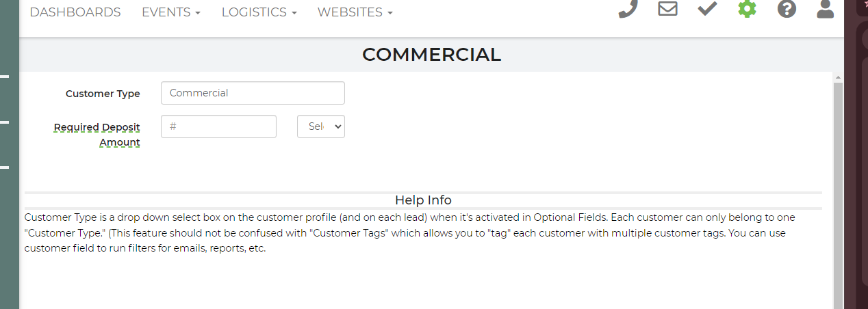Screen dimensions: 868x309
Task: Expand the EVENTS dropdown menu
Action: pyautogui.click(x=171, y=12)
